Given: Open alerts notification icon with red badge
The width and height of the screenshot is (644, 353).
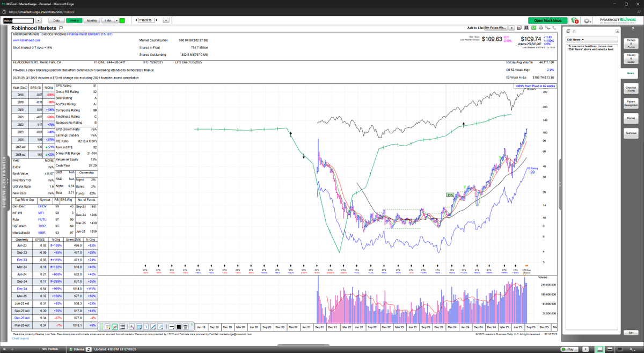Looking at the screenshot, I should coord(575,20).
